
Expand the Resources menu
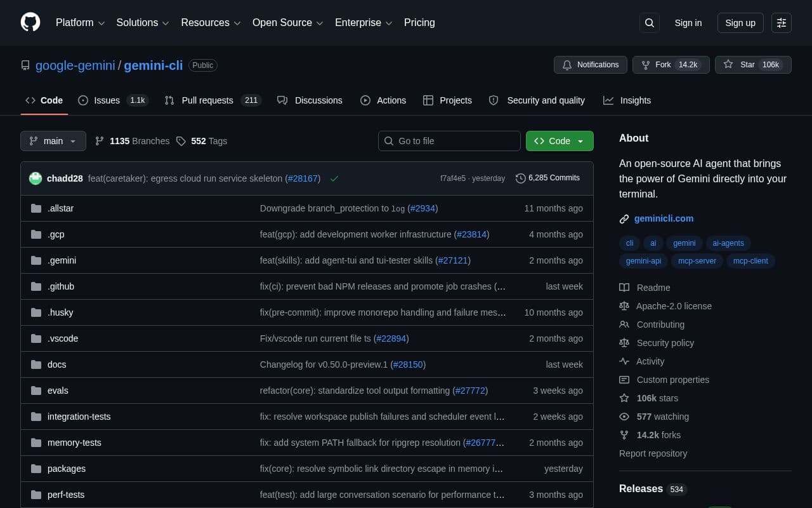211,22
